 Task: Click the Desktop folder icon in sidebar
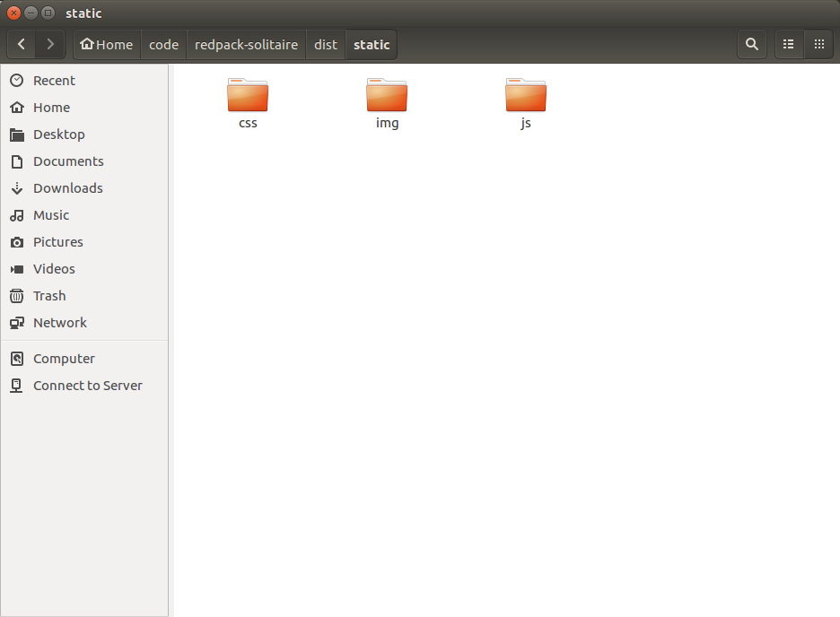click(17, 135)
